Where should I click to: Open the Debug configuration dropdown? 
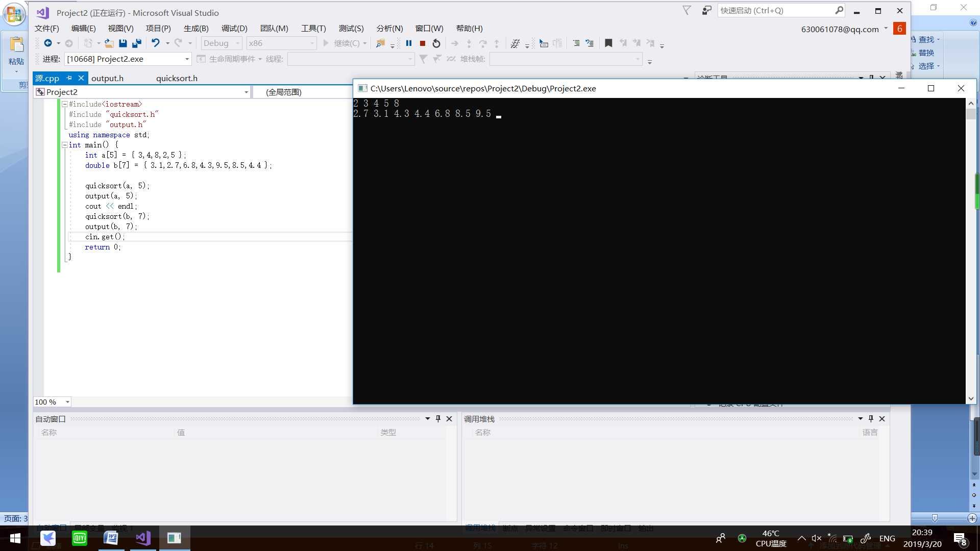(222, 43)
